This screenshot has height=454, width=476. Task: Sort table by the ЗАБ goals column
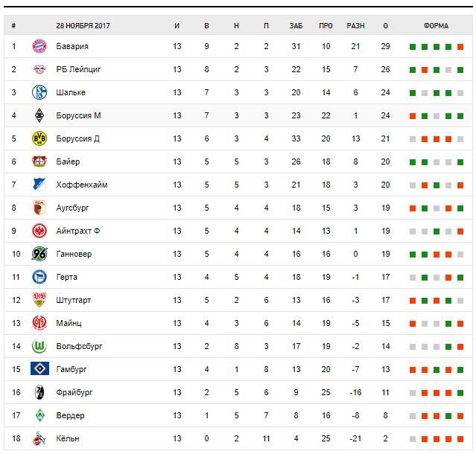(296, 25)
